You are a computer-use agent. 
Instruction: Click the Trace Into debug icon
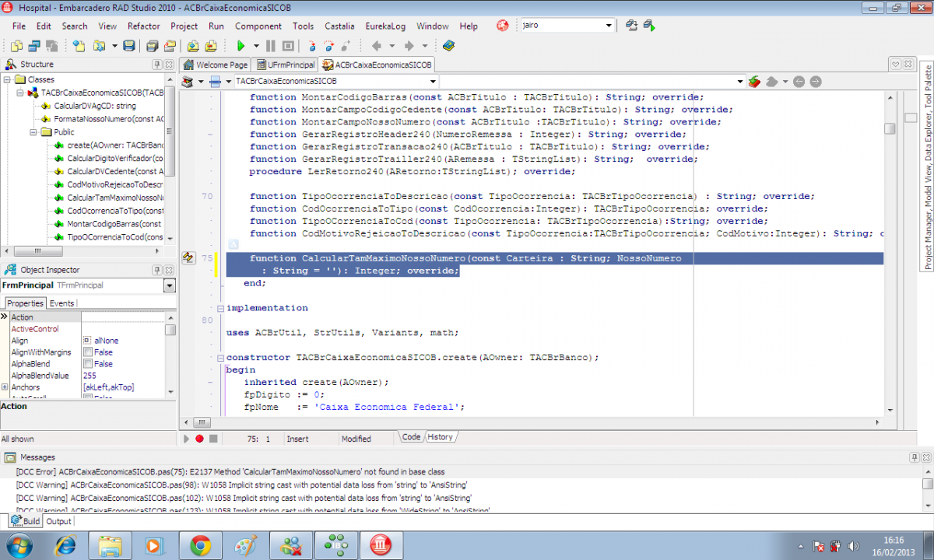pos(311,46)
